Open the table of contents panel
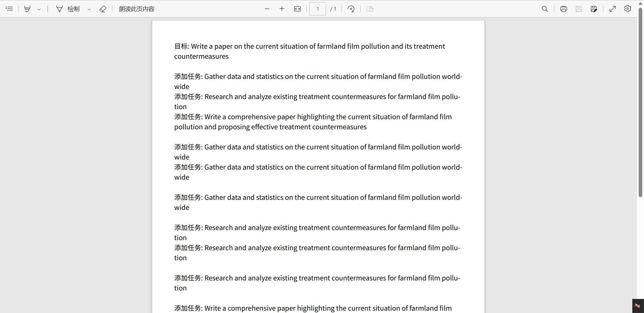The width and height of the screenshot is (644, 313). point(9,9)
